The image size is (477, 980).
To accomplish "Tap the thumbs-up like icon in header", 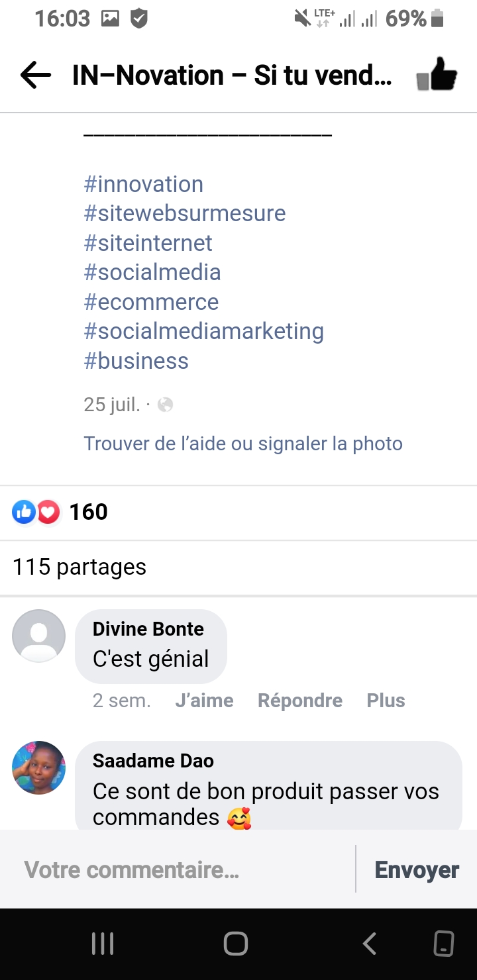I will (x=437, y=75).
